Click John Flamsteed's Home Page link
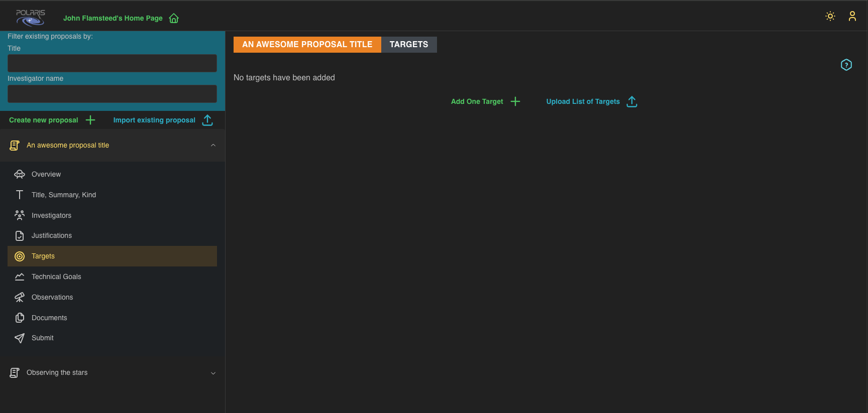The image size is (868, 413). point(113,18)
